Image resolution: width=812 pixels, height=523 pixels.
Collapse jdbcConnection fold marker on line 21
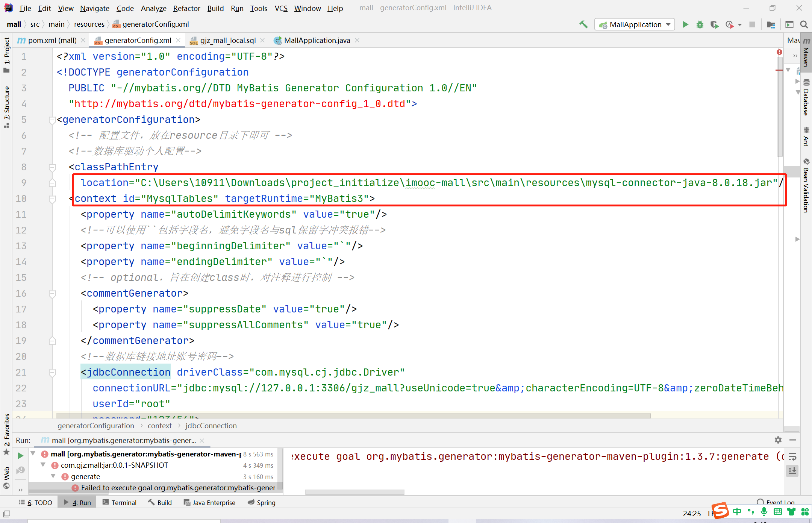click(x=52, y=373)
